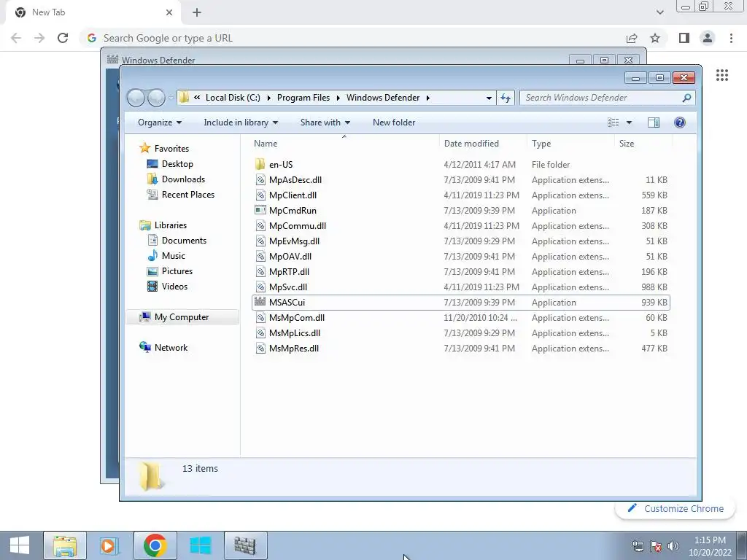
Task: Select the MpAsDesc.dll file icon
Action: point(260,180)
